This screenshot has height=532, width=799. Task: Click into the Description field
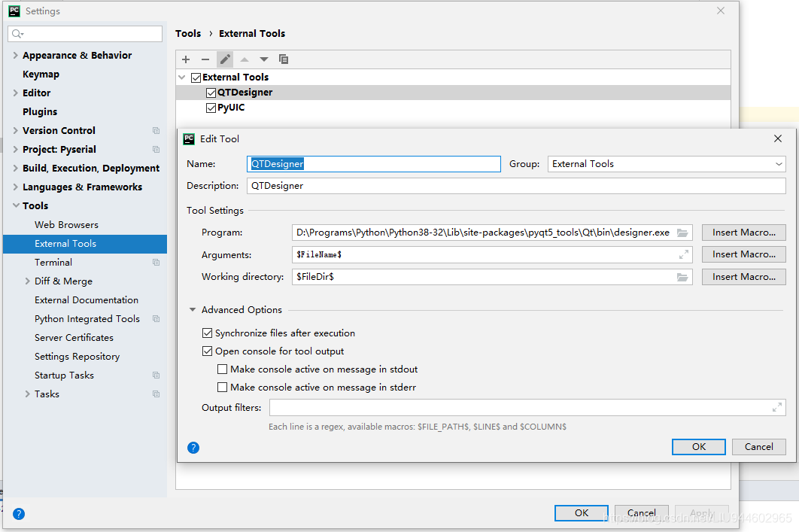[x=516, y=186]
